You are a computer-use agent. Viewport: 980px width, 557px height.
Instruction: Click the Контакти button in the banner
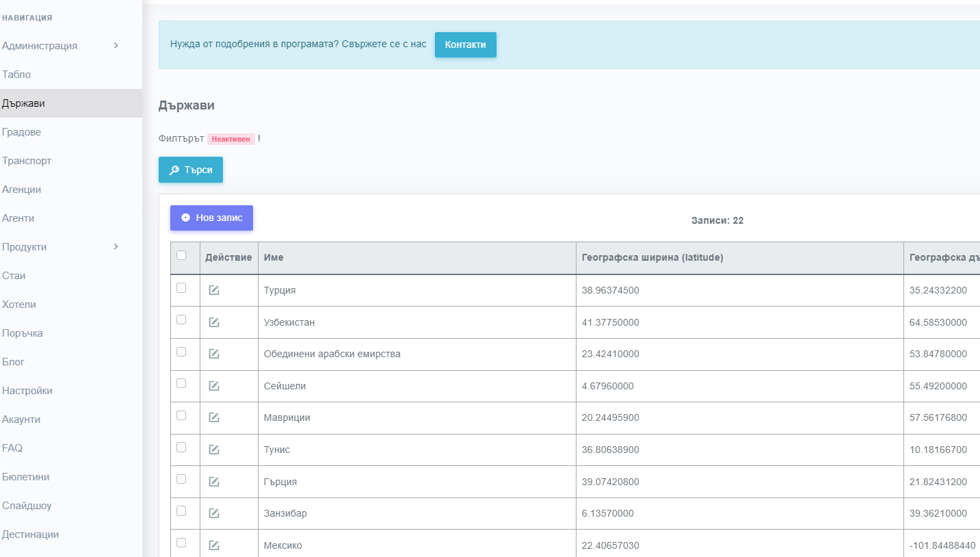[x=465, y=44]
